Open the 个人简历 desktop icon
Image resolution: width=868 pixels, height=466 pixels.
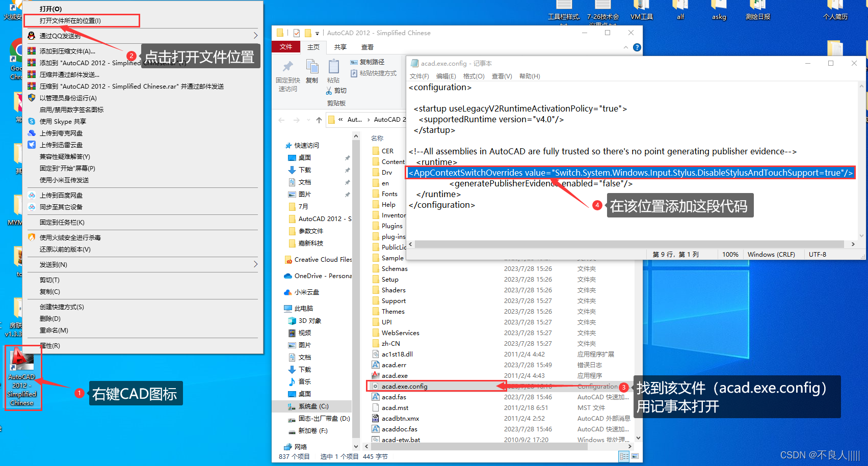pyautogui.click(x=835, y=10)
